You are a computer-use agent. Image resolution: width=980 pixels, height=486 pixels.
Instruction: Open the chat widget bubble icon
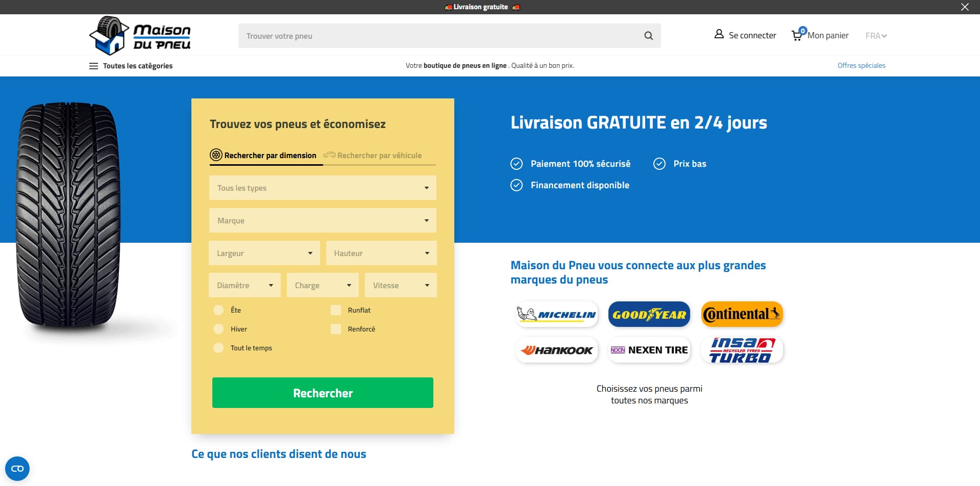17,469
